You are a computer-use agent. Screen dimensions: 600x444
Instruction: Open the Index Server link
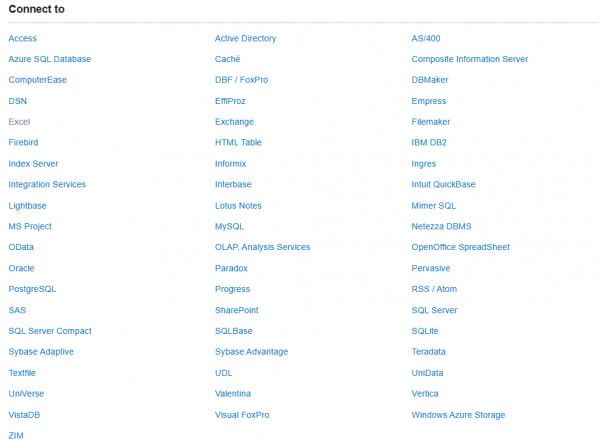point(33,163)
